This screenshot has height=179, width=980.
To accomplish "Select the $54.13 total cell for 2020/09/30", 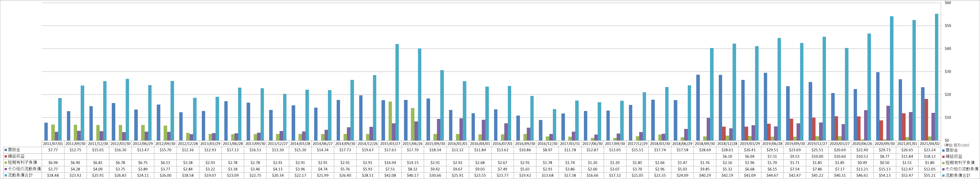I will coord(885,175).
